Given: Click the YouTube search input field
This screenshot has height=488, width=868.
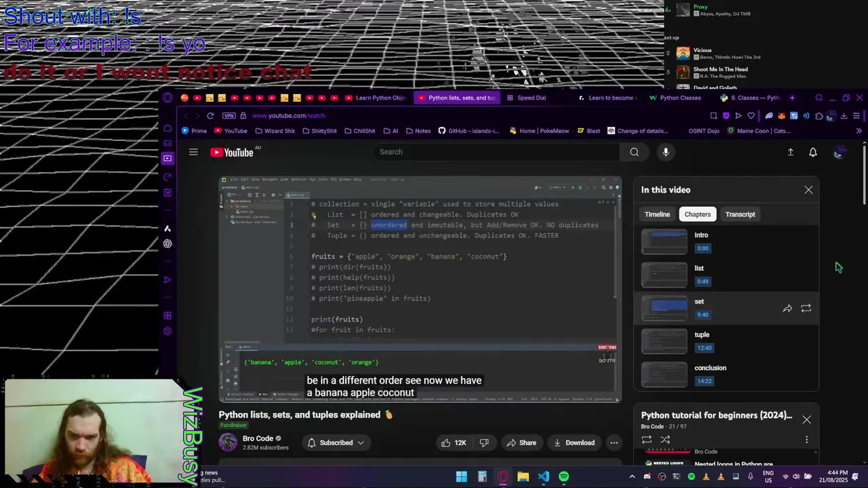Looking at the screenshot, I should pos(495,152).
